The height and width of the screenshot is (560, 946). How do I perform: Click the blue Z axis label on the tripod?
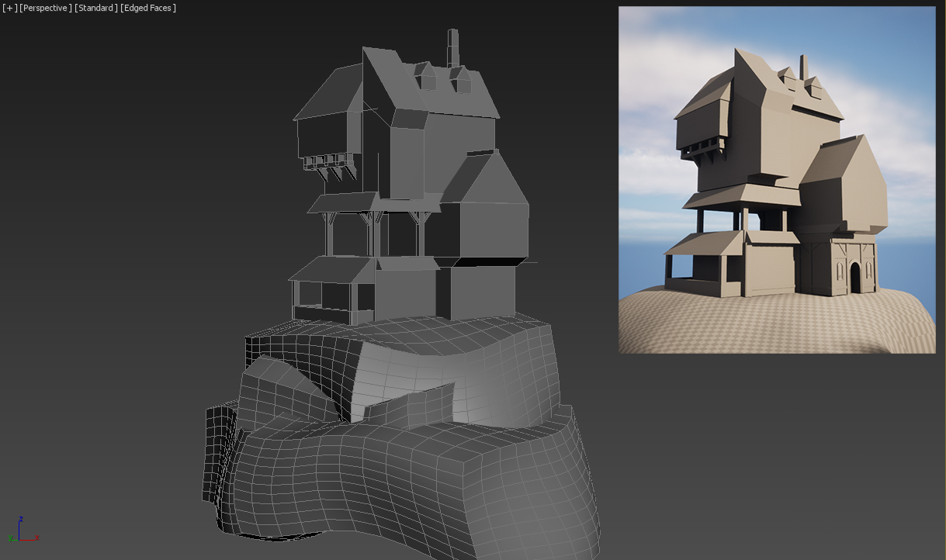pyautogui.click(x=21, y=518)
